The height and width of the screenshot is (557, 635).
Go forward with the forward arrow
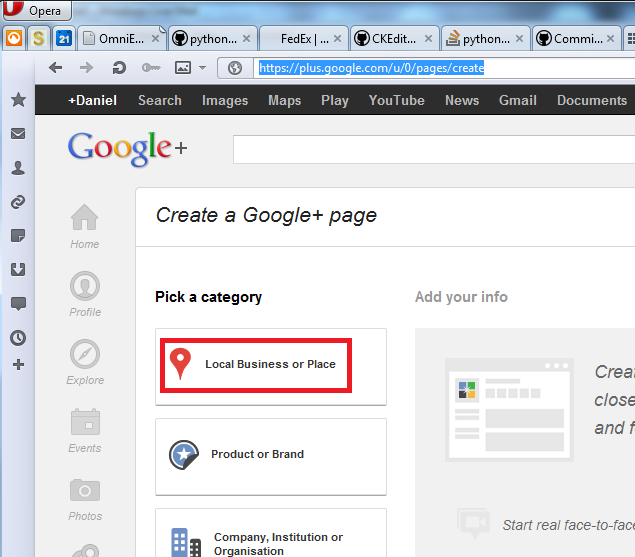pos(86,68)
